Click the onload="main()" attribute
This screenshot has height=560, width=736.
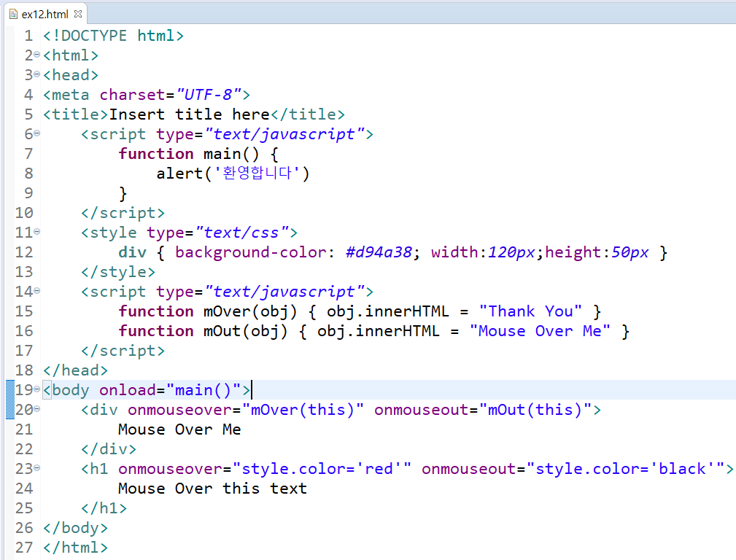[x=170, y=390]
